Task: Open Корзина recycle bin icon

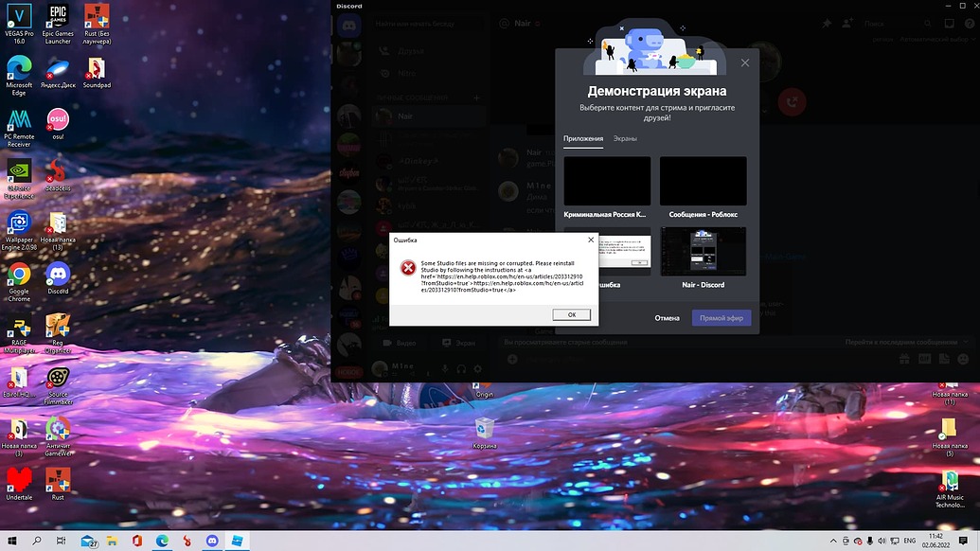Action: [485, 434]
